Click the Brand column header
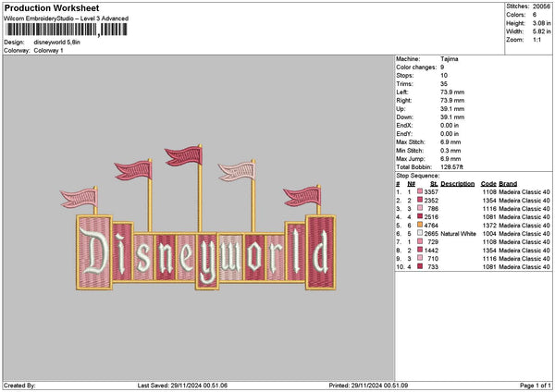Viewport: 555px width, 392px height. [x=508, y=184]
